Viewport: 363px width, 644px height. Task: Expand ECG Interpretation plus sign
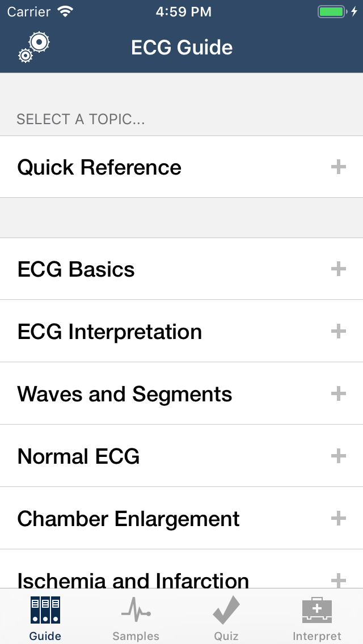[339, 332]
